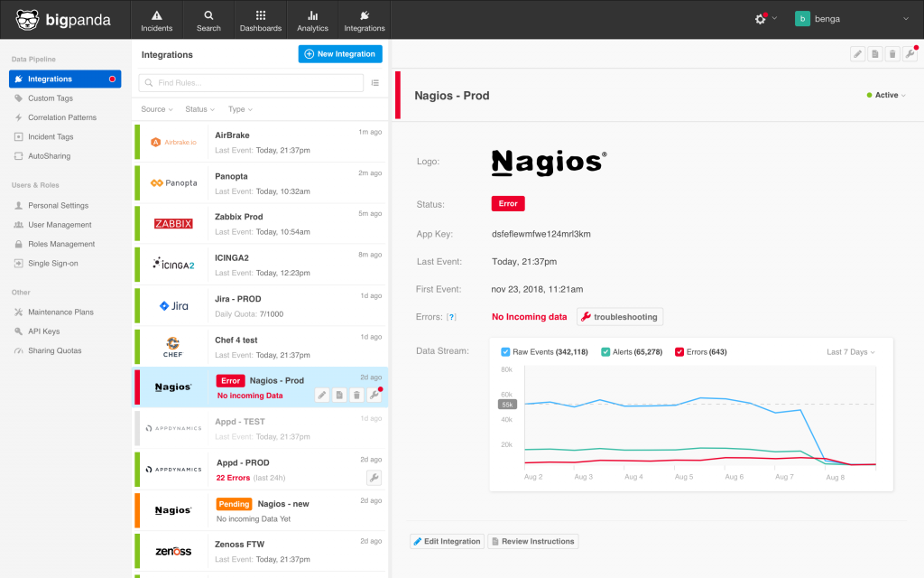Screen dimensions: 924x578
Task: Click trash icon on Nagios - Prod row
Action: click(356, 396)
